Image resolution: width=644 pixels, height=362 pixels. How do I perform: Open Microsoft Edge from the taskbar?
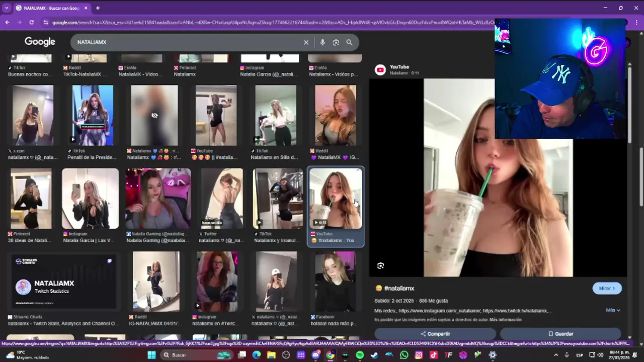pos(256,355)
